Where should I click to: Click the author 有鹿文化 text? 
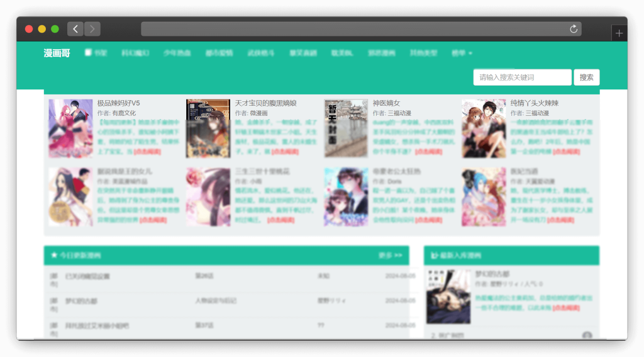[124, 113]
